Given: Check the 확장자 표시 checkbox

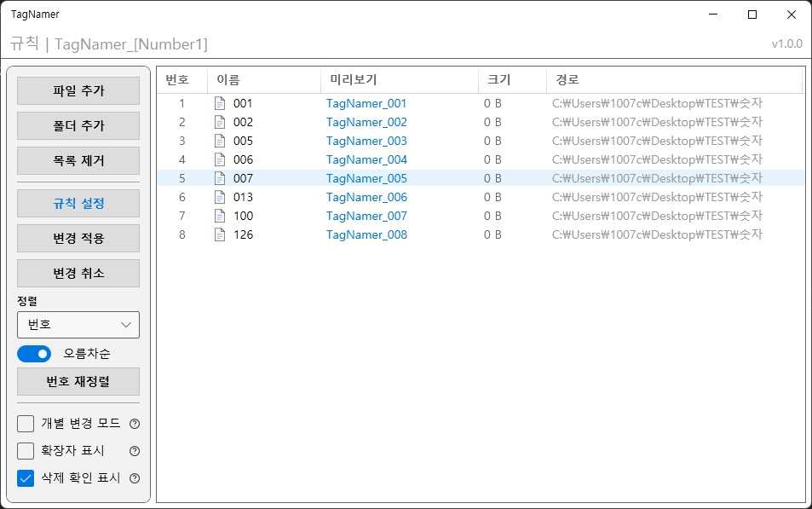Looking at the screenshot, I should 26,451.
